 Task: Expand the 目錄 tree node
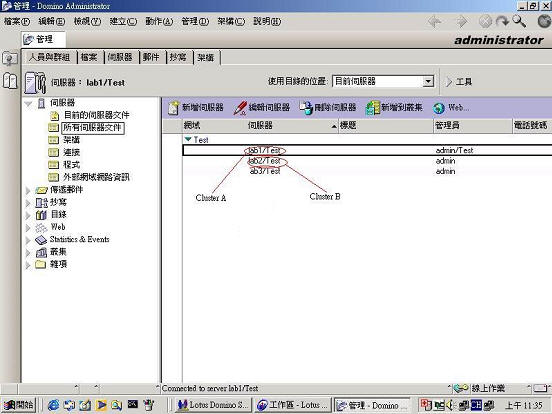(28, 215)
